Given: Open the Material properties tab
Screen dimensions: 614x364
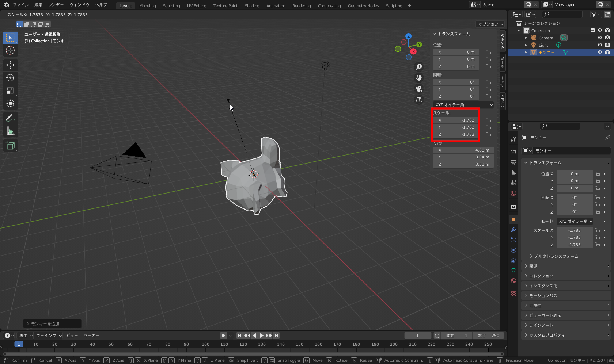Looking at the screenshot, I should pos(513,281).
